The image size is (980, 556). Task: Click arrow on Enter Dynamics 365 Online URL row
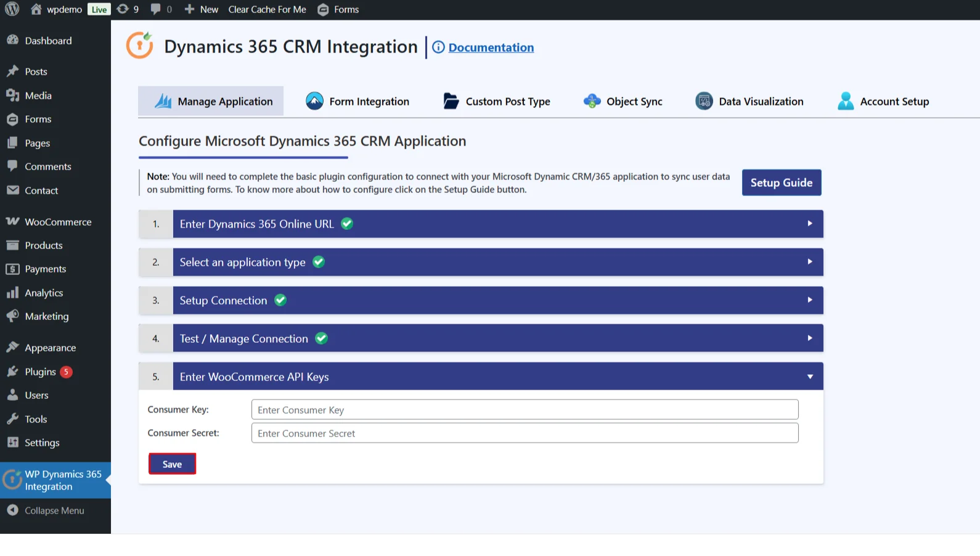coord(810,224)
